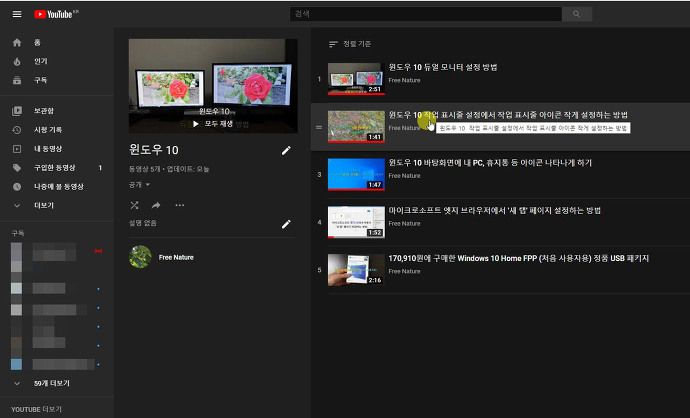The height and width of the screenshot is (418, 690).
Task: Open video 바탕화면에 내 PC, 휴지통 아이콘
Action: click(x=490, y=163)
